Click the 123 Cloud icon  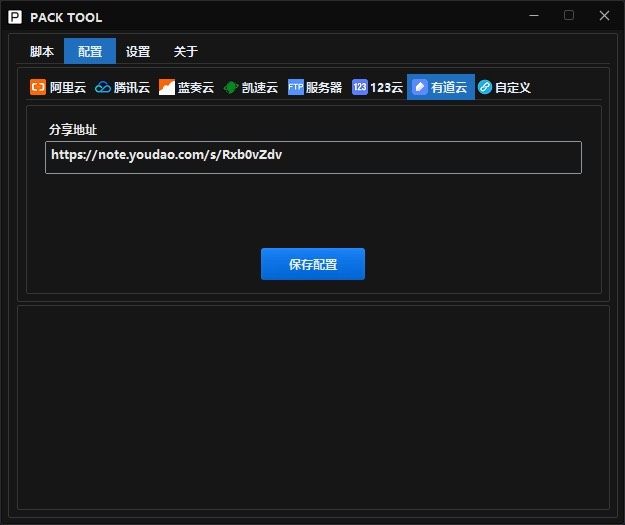pos(360,87)
